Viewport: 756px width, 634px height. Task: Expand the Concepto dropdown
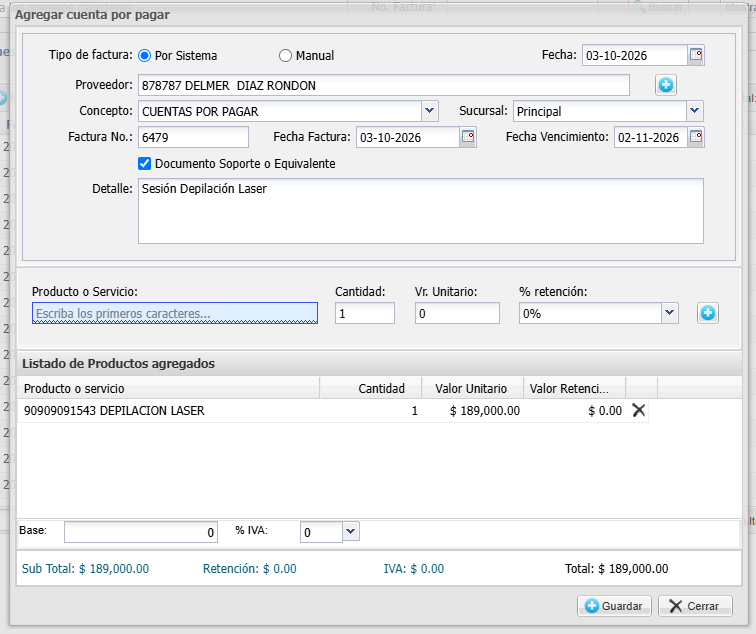(429, 111)
